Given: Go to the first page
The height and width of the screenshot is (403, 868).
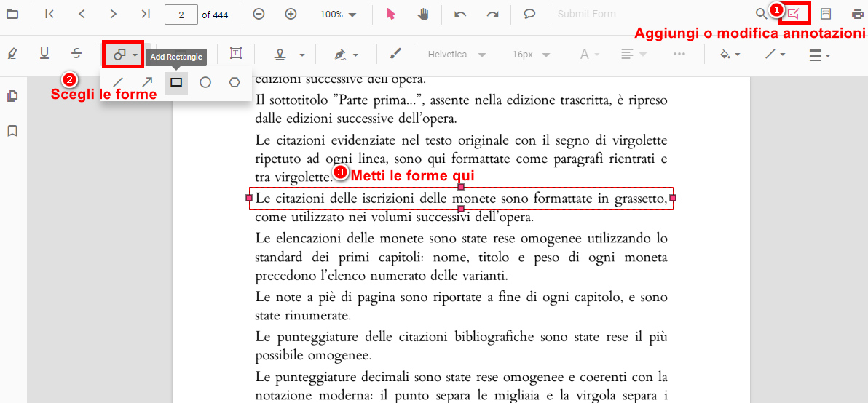Looking at the screenshot, I should pyautogui.click(x=50, y=15).
